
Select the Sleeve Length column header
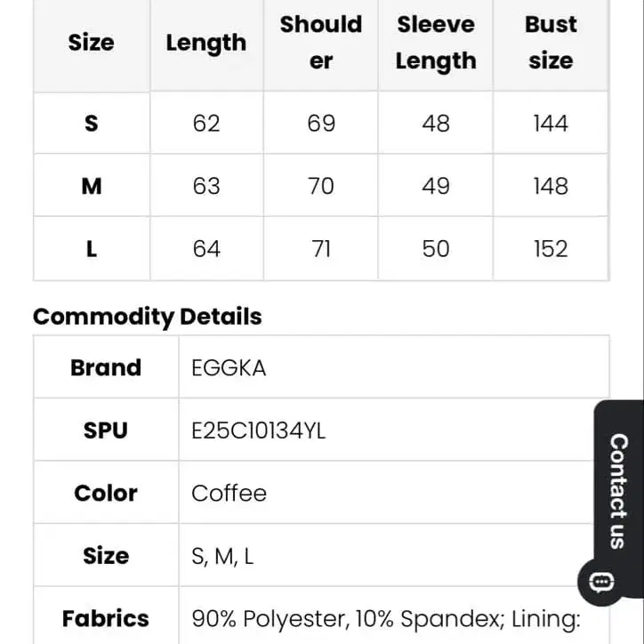tap(436, 43)
